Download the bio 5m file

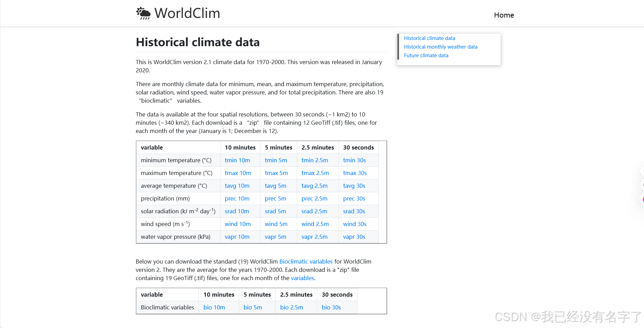point(253,307)
